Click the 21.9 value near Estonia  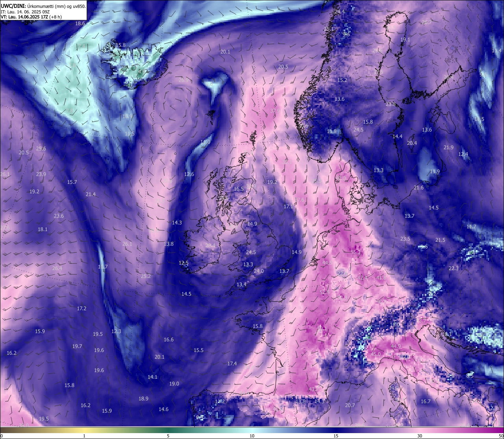[x=448, y=147]
